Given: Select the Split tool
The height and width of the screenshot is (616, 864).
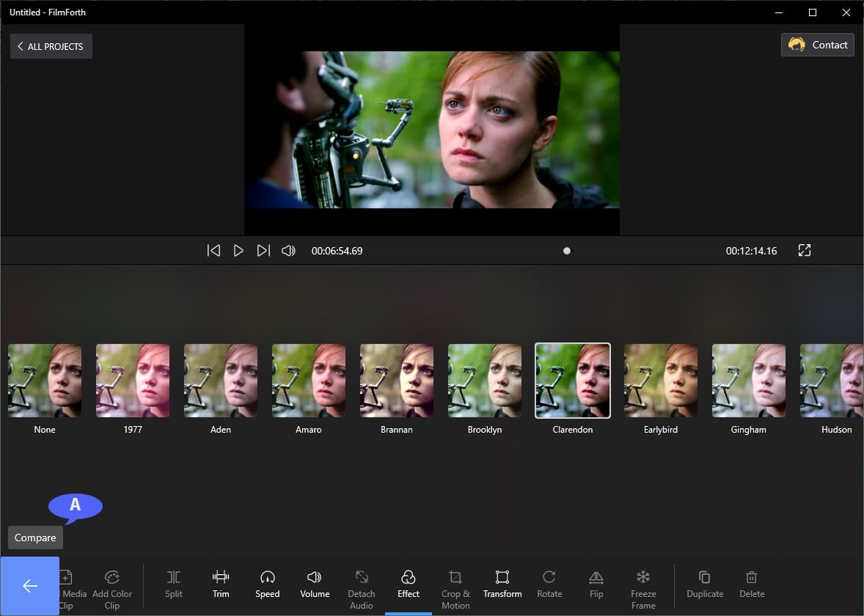Looking at the screenshot, I should pos(174,584).
